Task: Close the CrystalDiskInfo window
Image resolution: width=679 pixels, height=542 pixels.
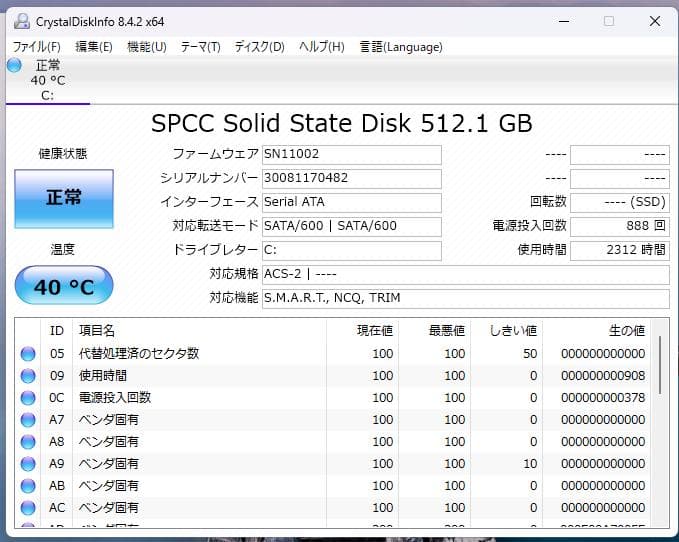Action: tap(655, 21)
